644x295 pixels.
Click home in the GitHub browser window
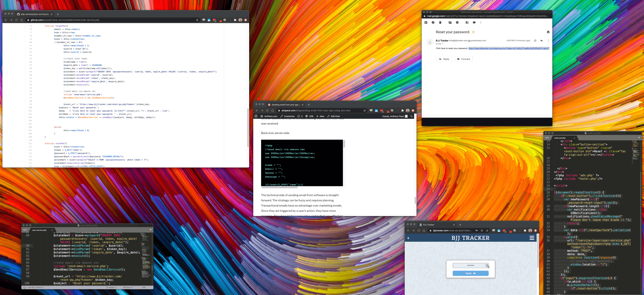pyautogui.click(x=21, y=20)
